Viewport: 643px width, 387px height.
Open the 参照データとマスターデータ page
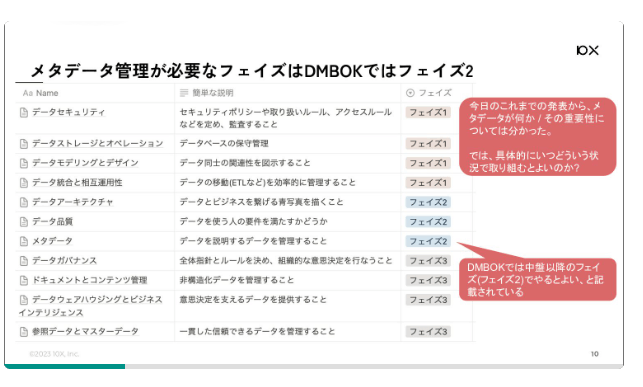click(85, 332)
